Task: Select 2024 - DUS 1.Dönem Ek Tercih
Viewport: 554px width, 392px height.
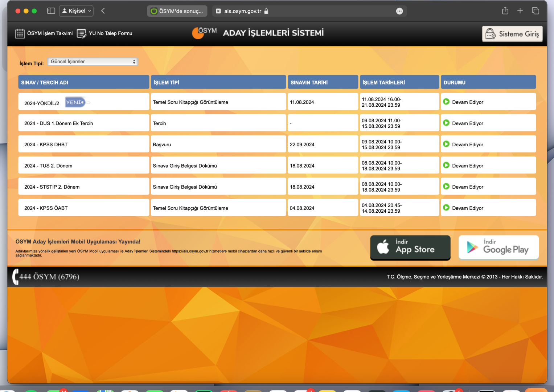Action: [59, 123]
